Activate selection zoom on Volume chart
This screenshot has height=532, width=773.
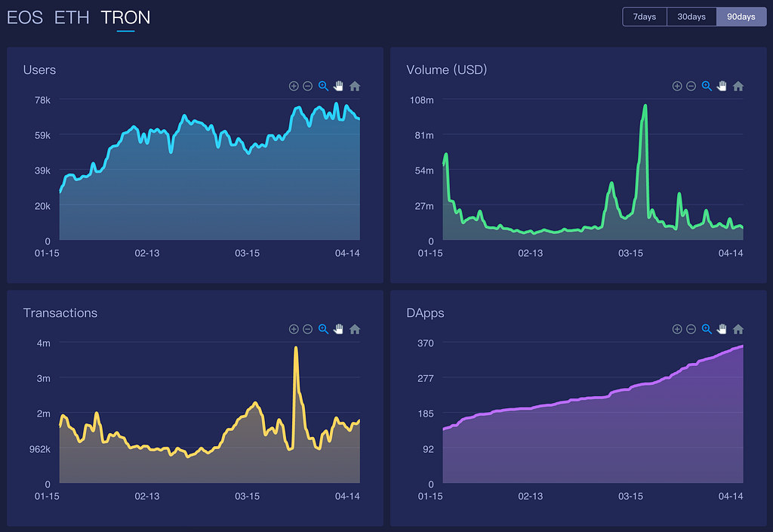click(707, 86)
